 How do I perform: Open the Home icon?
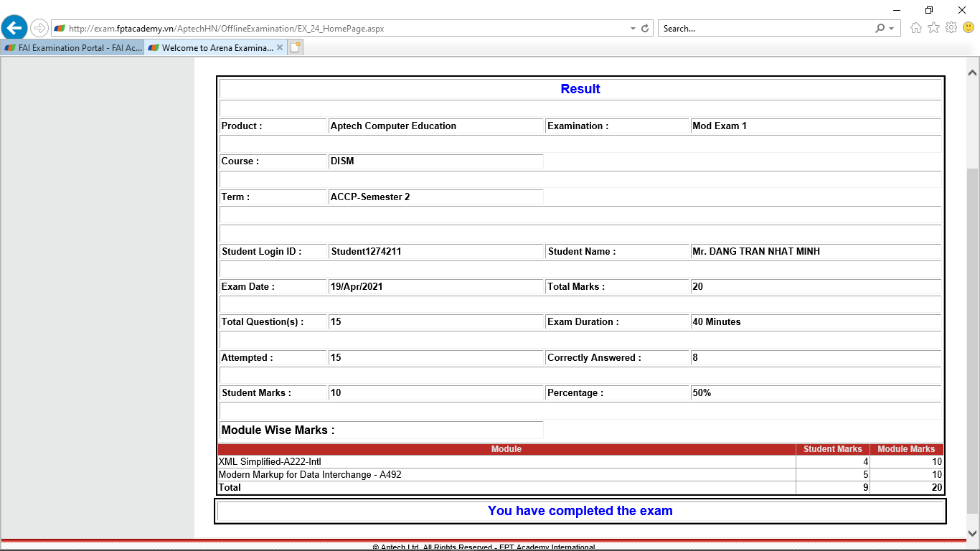click(916, 28)
